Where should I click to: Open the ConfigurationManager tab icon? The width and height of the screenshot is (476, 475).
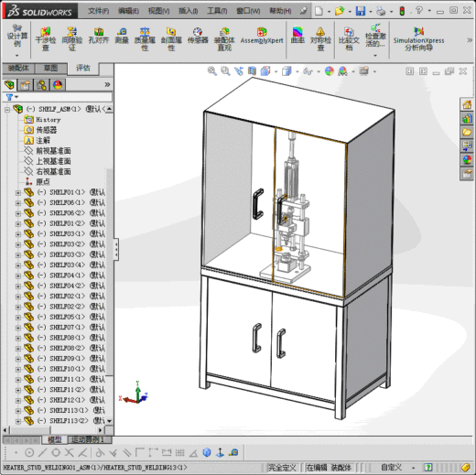(x=41, y=84)
